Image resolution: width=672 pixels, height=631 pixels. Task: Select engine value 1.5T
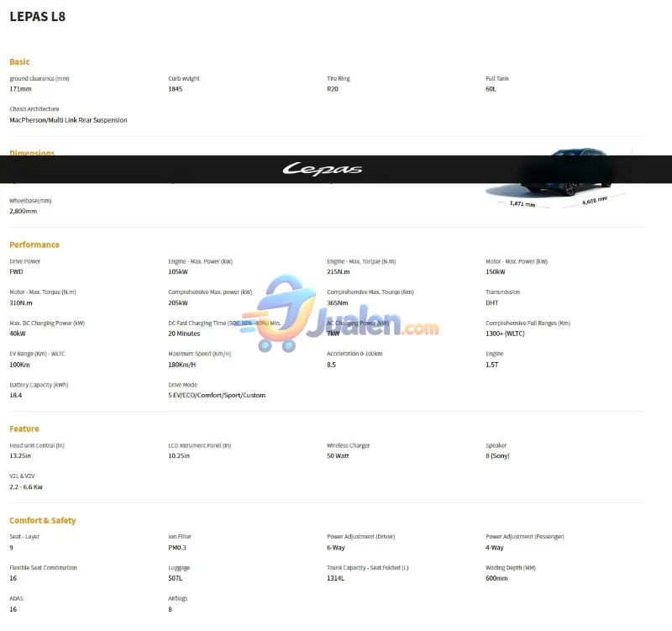[x=492, y=365]
